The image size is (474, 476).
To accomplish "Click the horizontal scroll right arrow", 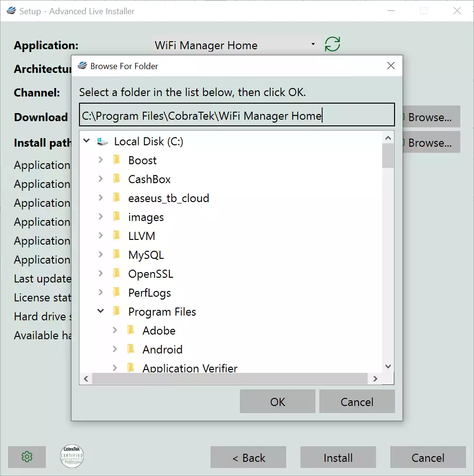I will 375,379.
